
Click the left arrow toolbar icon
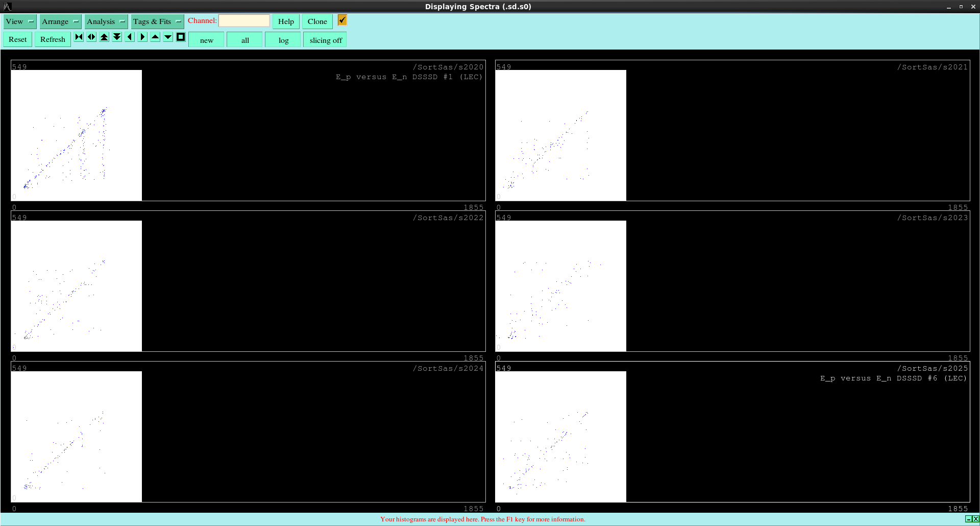pos(130,37)
